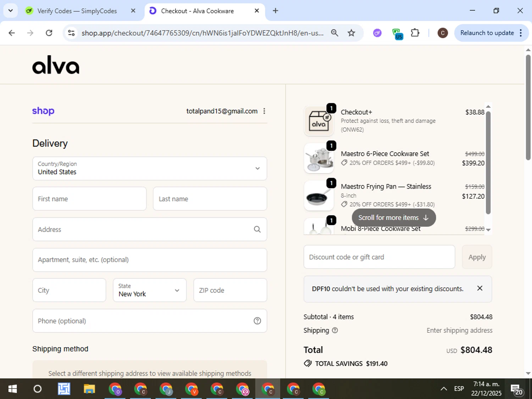
Task: Click the ESP language indicator
Action: (x=459, y=389)
